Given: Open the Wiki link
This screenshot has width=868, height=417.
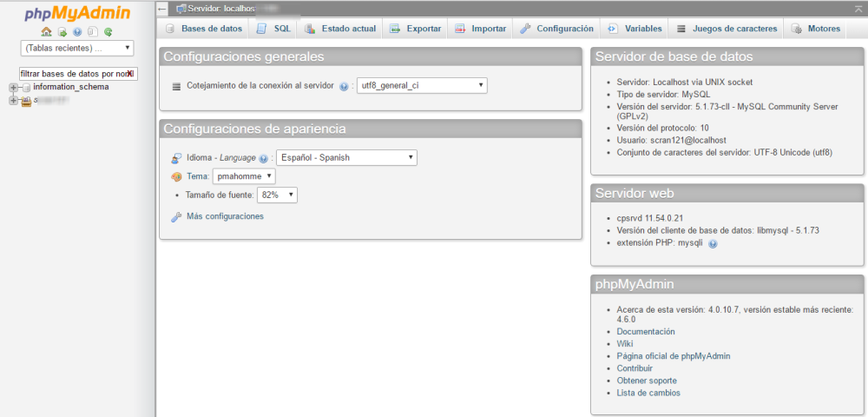Looking at the screenshot, I should click(x=626, y=343).
